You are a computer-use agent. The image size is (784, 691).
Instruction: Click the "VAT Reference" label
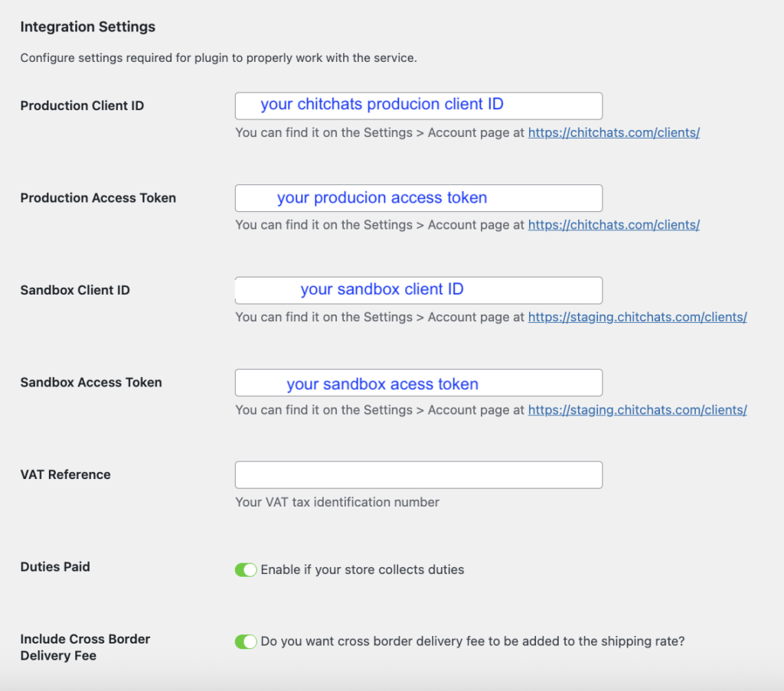pos(65,474)
